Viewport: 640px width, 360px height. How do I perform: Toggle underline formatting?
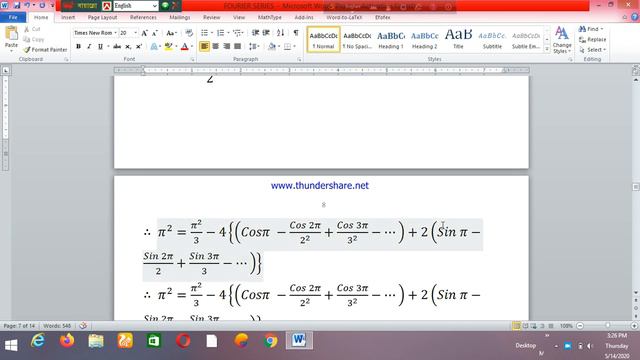[x=100, y=47]
